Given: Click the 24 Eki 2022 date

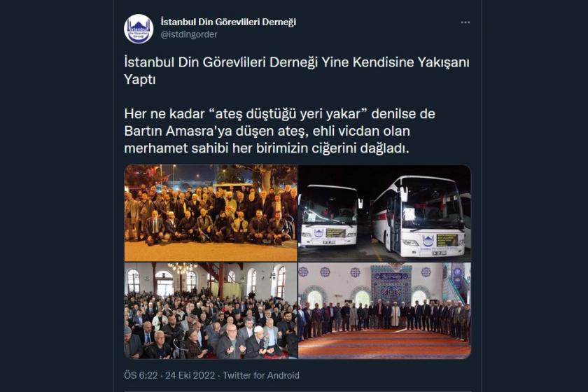Looking at the screenshot, I should [190, 375].
